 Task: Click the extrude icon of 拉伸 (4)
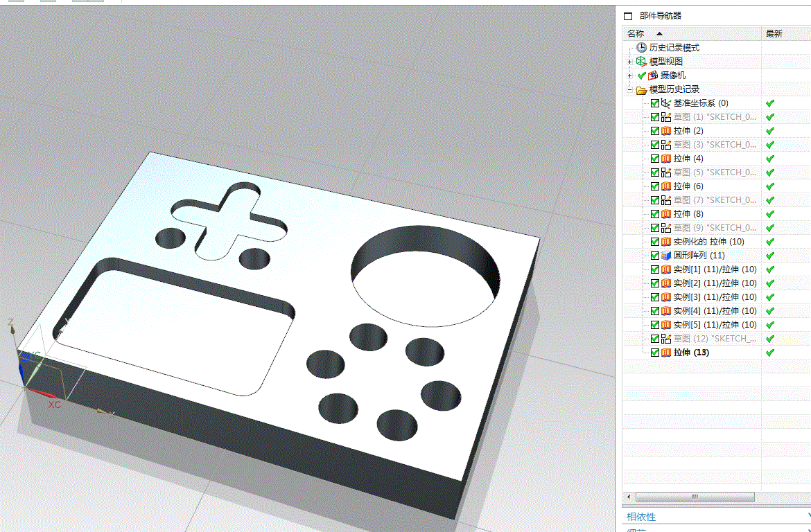(x=666, y=159)
